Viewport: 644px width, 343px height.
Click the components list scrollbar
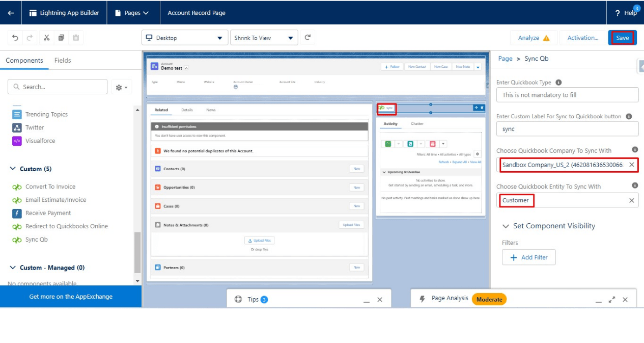point(137,252)
